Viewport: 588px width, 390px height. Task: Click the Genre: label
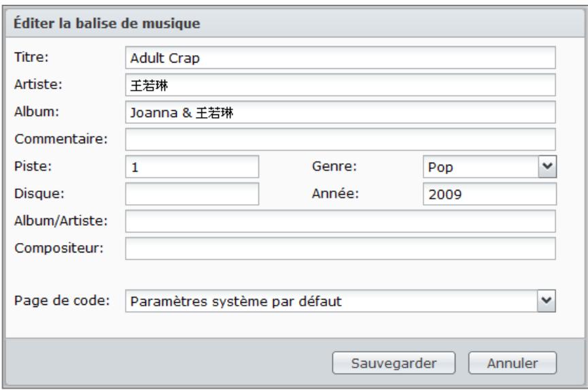pos(334,166)
